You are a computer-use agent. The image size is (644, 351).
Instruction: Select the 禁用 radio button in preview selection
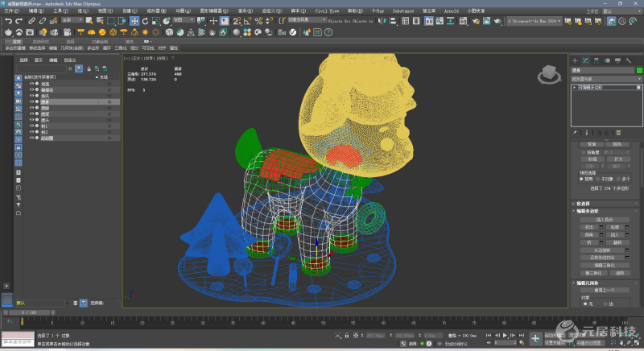tap(581, 179)
